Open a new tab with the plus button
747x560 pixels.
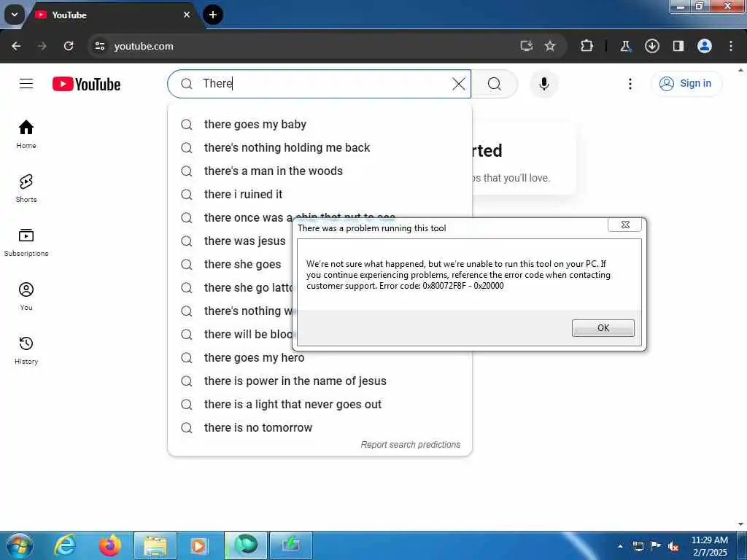(x=213, y=15)
